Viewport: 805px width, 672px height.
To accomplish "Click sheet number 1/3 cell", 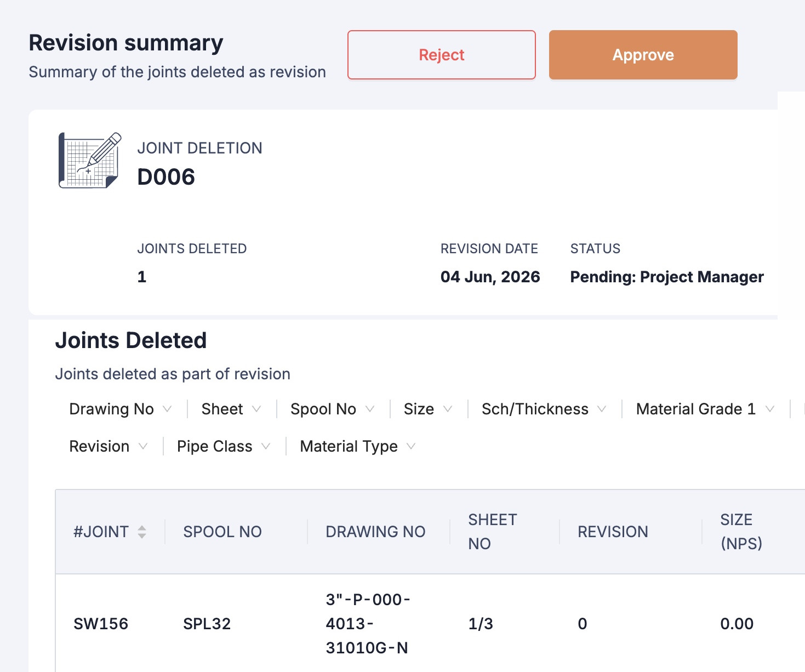I will 481,624.
